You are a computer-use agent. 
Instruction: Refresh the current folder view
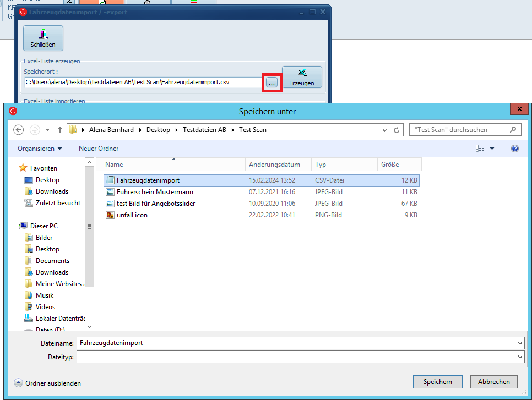click(x=397, y=130)
